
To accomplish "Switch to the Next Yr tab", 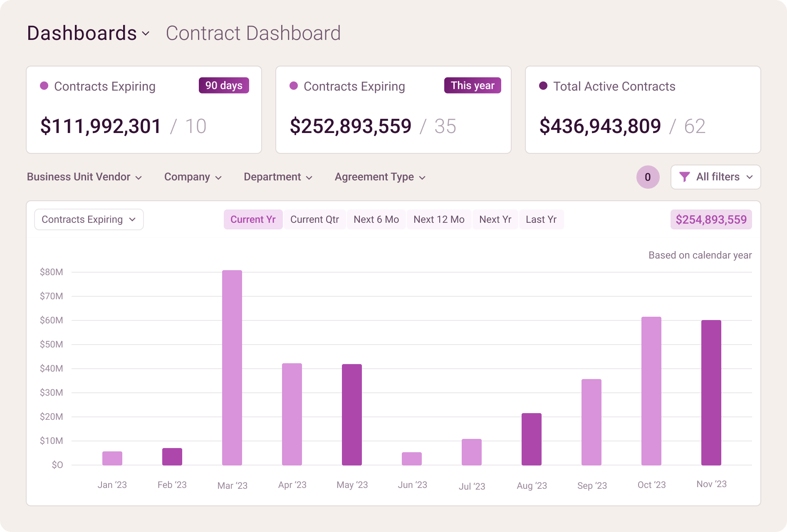I will point(495,219).
